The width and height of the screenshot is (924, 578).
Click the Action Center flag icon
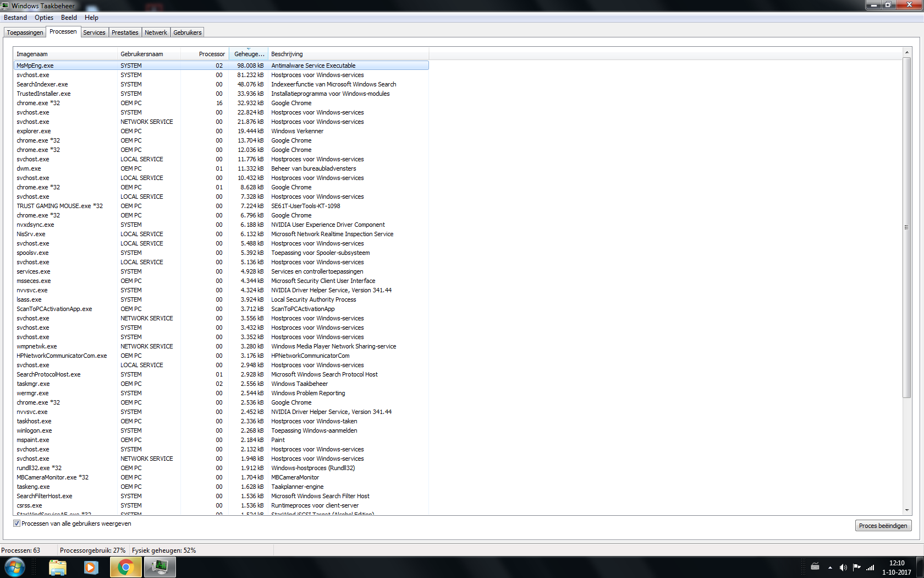point(856,568)
